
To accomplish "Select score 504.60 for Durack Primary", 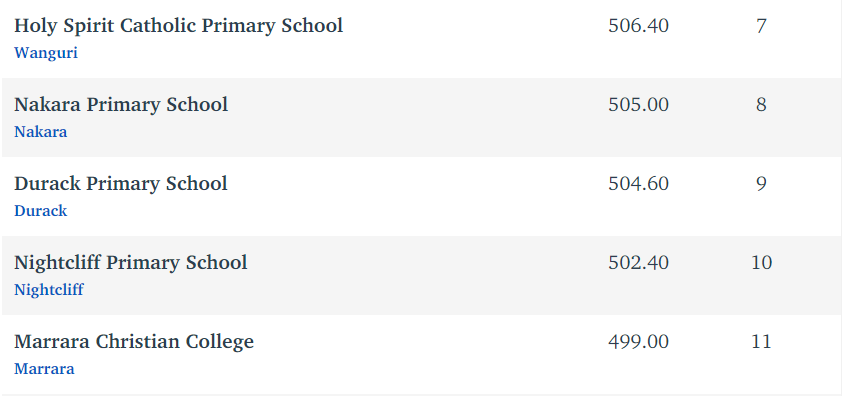I will 638,184.
